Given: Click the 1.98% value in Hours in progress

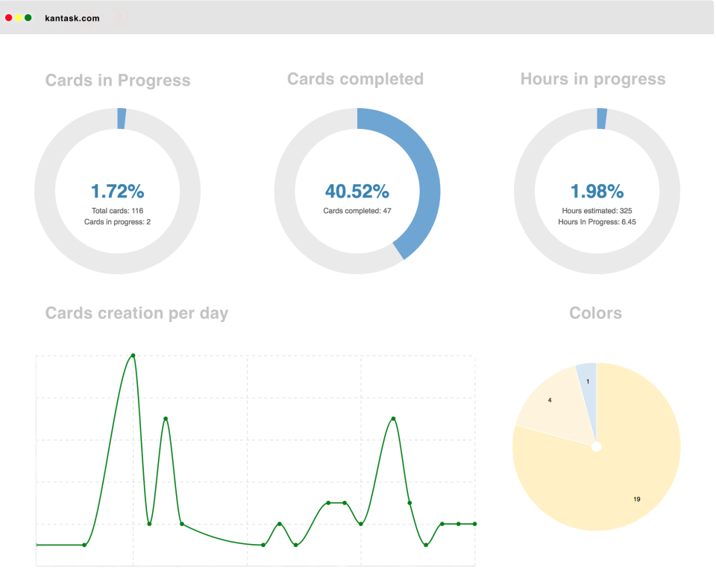Looking at the screenshot, I should pos(597,192).
